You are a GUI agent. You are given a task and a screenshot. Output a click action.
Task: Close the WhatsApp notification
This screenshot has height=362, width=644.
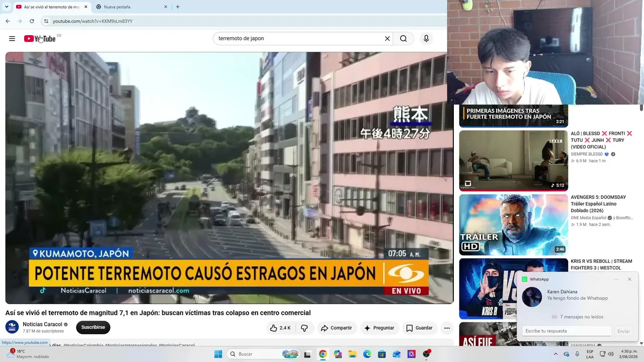pos(629,279)
